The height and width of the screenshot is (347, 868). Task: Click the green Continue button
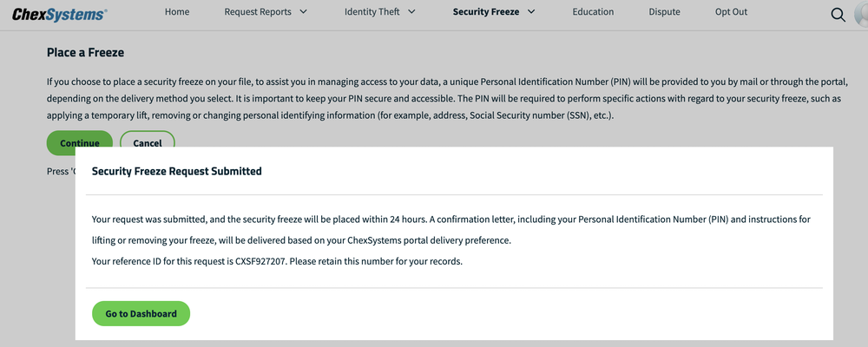coord(80,141)
